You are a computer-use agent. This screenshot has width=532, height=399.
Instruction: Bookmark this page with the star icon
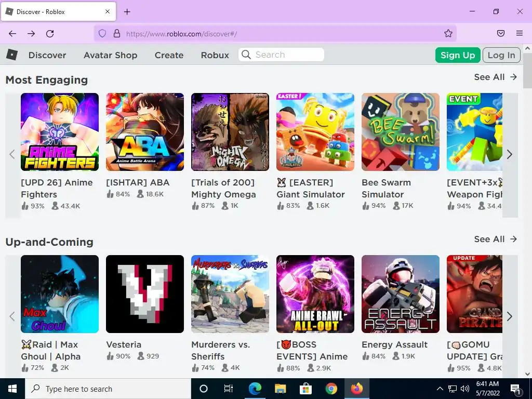448,33
